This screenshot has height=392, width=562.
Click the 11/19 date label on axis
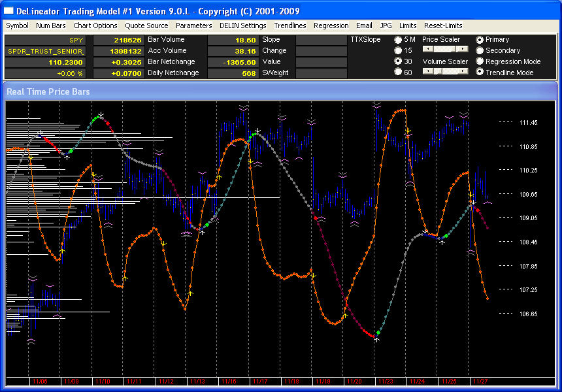click(x=323, y=382)
